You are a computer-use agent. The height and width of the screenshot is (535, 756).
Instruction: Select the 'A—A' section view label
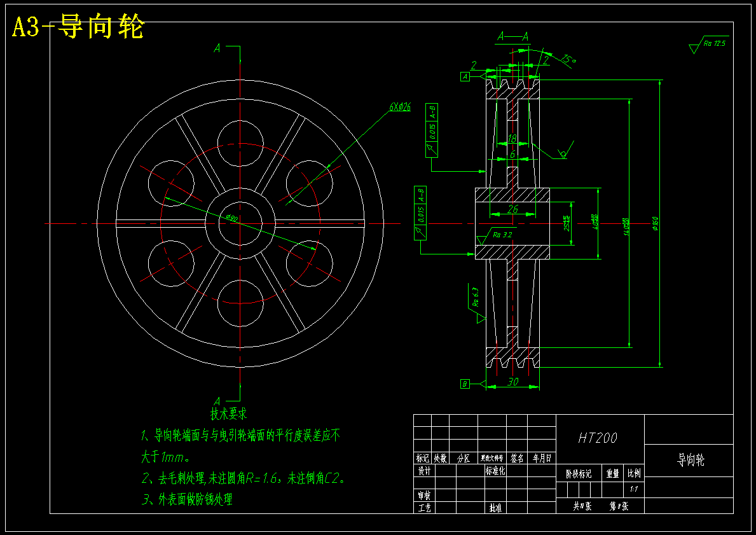pyautogui.click(x=512, y=37)
